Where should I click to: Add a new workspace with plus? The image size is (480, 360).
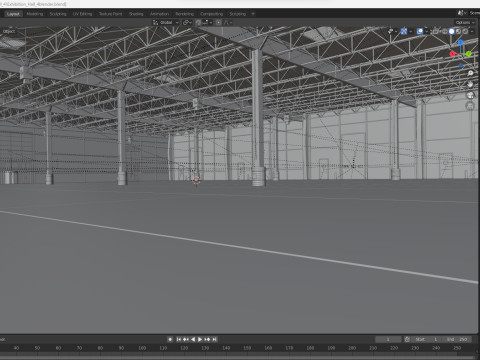pos(253,14)
